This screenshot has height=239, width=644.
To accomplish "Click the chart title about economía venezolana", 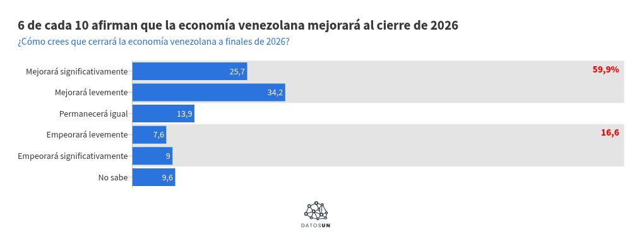I will point(238,25).
